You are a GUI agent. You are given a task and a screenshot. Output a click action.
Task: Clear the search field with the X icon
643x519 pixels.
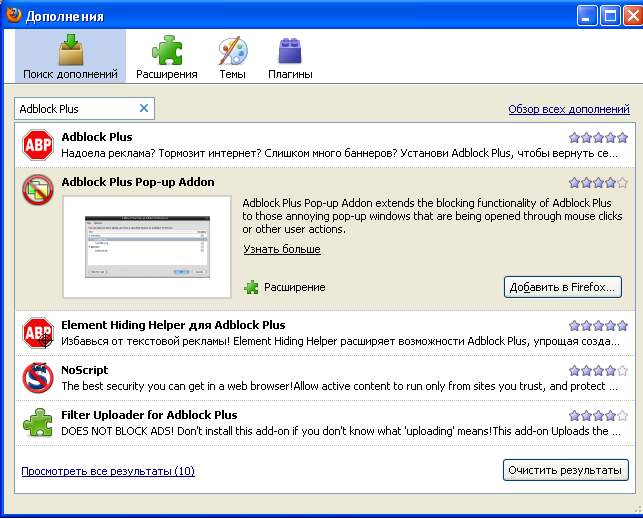[x=144, y=108]
